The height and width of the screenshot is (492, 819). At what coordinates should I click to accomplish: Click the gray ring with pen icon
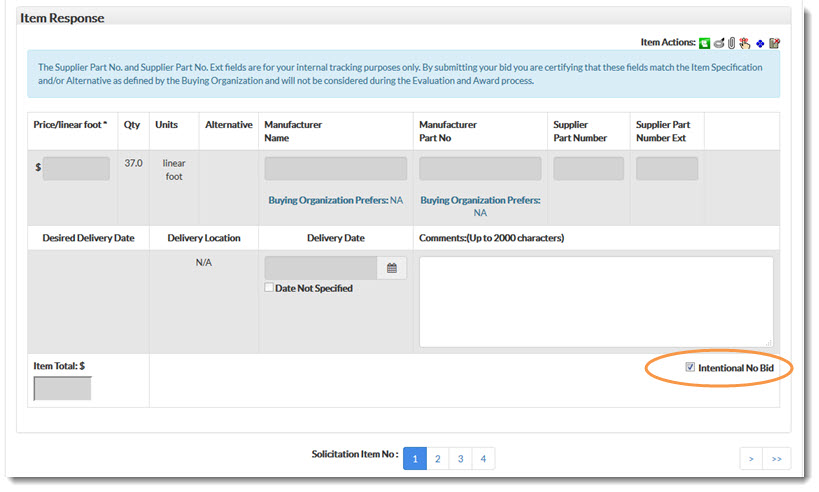pyautogui.click(x=719, y=43)
